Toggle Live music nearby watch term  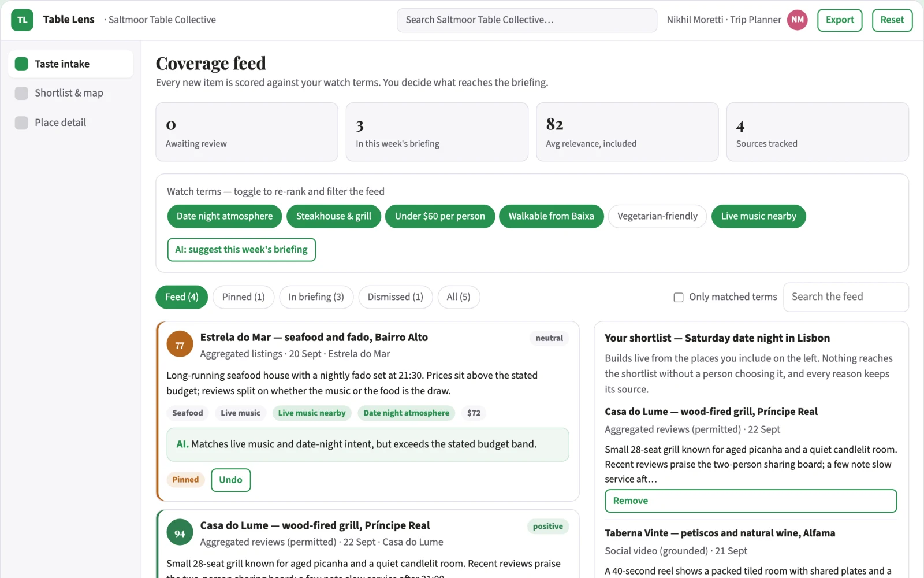758,216
